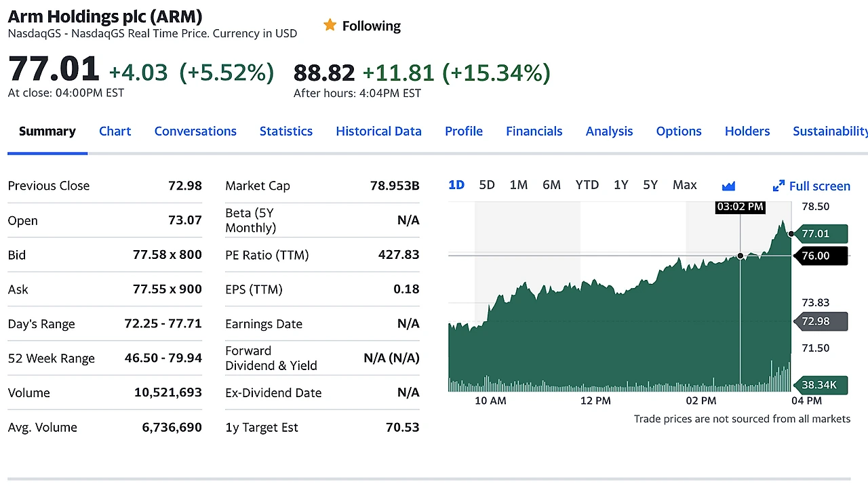The width and height of the screenshot is (868, 488).
Task: Click the Full screen link
Action: [x=819, y=186]
